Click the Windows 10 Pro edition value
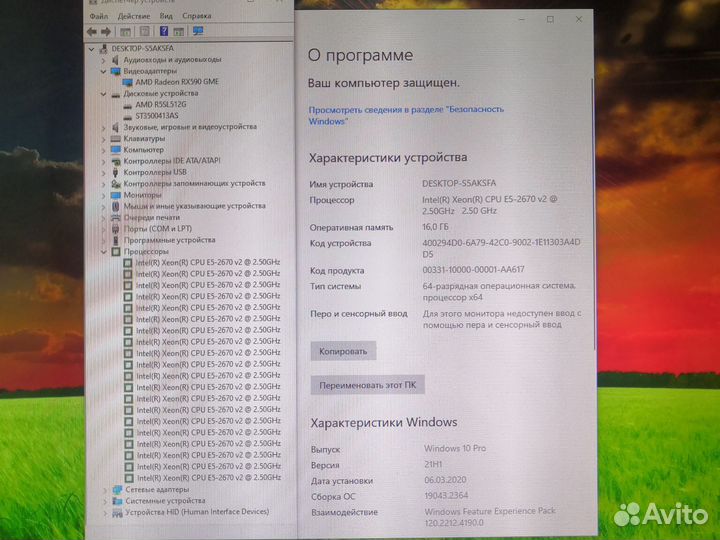The height and width of the screenshot is (540, 720). pos(455,449)
